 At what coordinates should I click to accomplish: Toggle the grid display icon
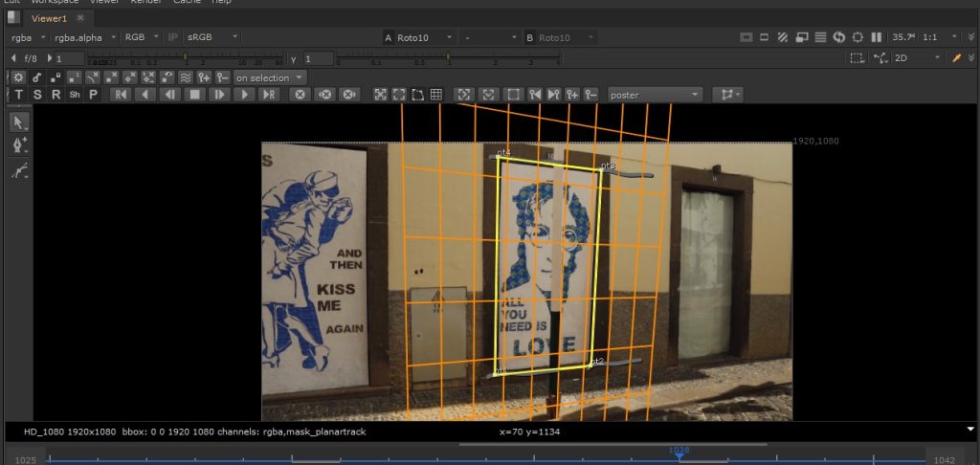click(436, 95)
